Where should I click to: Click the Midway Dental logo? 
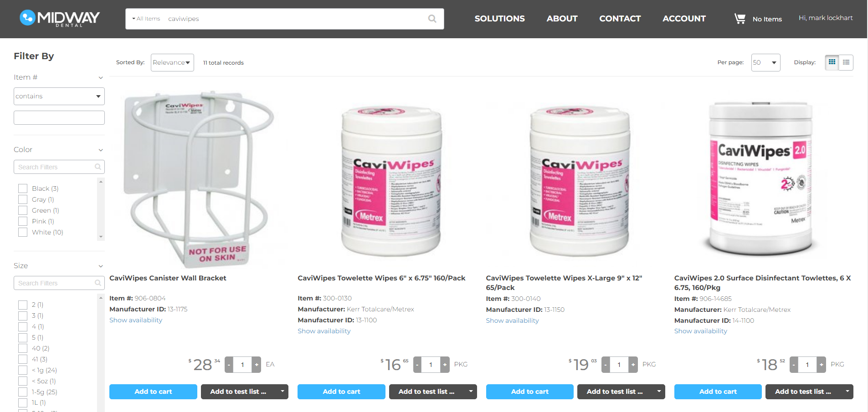(60, 18)
